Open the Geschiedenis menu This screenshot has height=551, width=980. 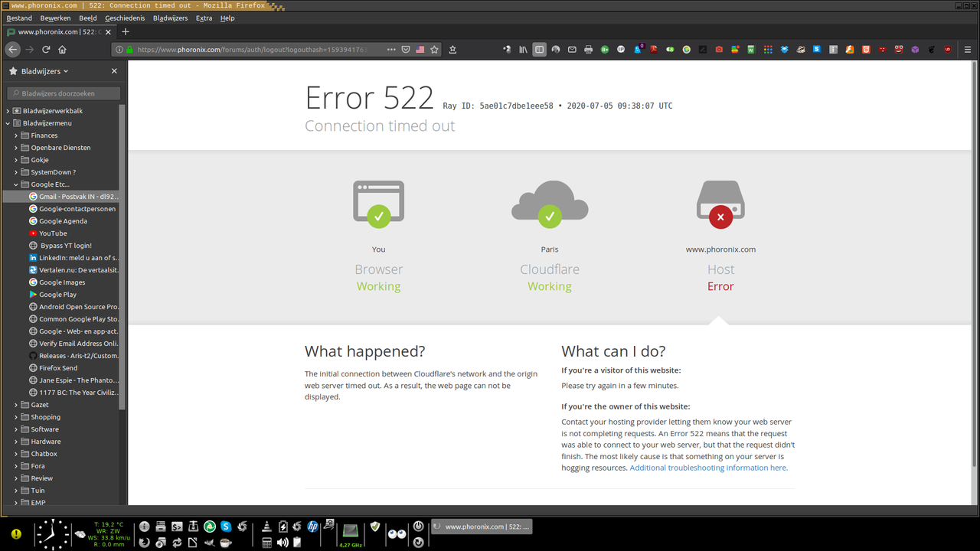click(x=125, y=18)
